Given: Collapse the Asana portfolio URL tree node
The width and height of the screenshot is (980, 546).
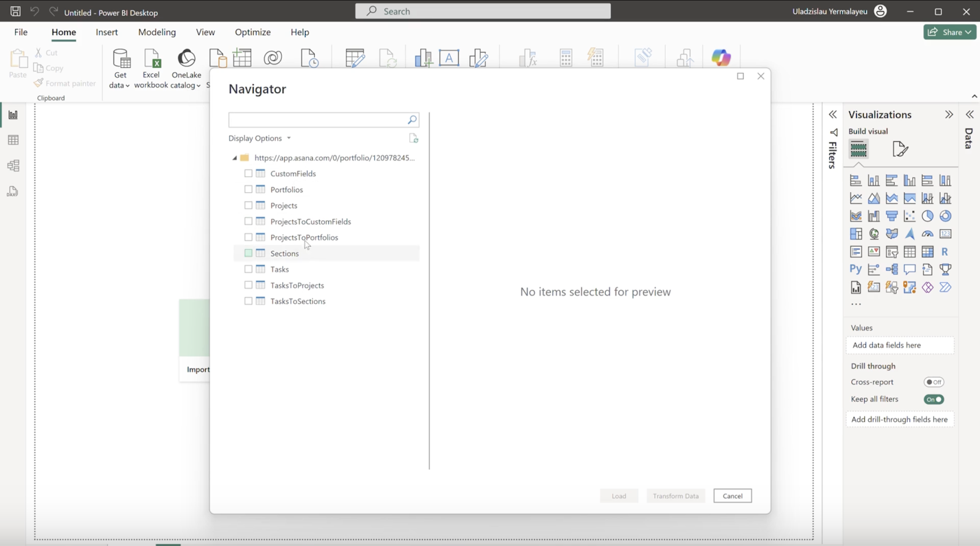Looking at the screenshot, I should pyautogui.click(x=235, y=158).
